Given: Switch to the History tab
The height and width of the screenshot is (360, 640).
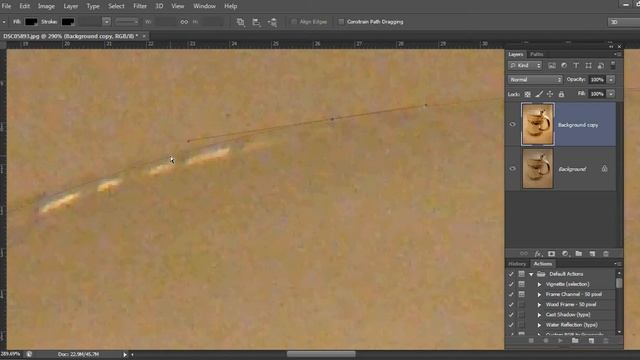Looking at the screenshot, I should pyautogui.click(x=517, y=264).
